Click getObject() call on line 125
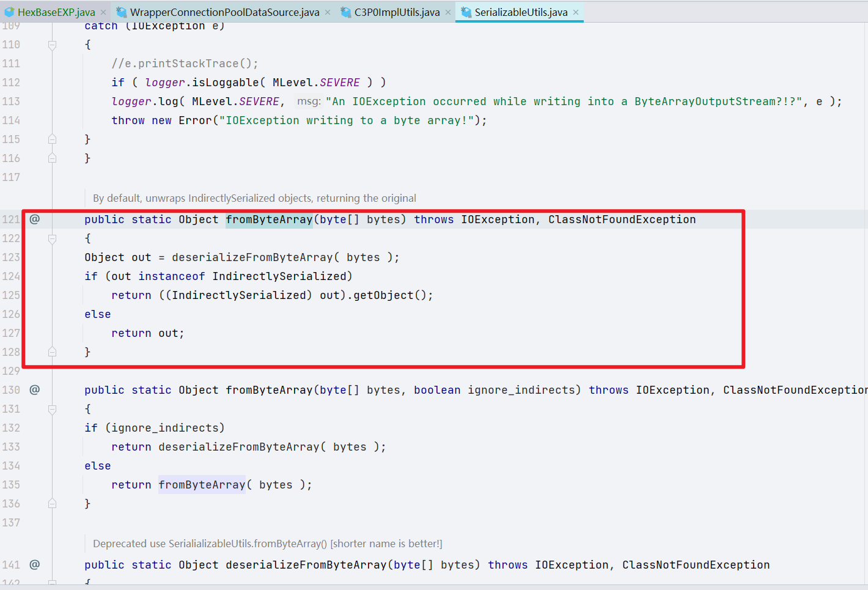The image size is (868, 590). tap(390, 295)
